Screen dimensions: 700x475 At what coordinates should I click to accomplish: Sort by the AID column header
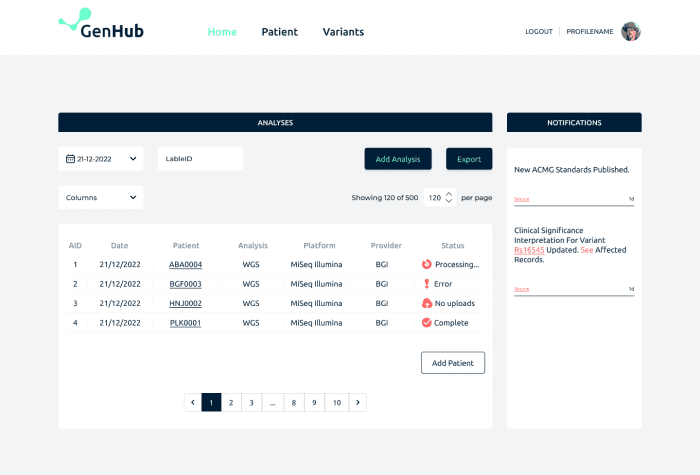pyautogui.click(x=75, y=246)
